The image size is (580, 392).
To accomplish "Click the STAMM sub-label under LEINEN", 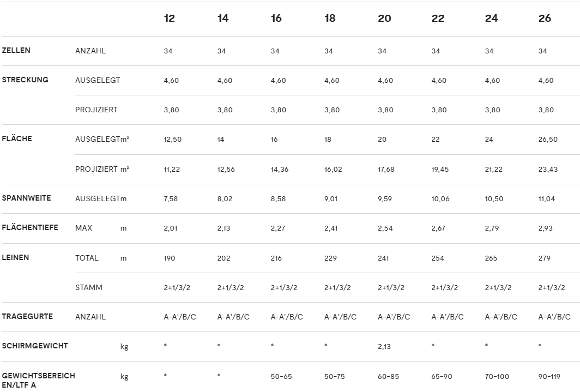I will click(89, 287).
